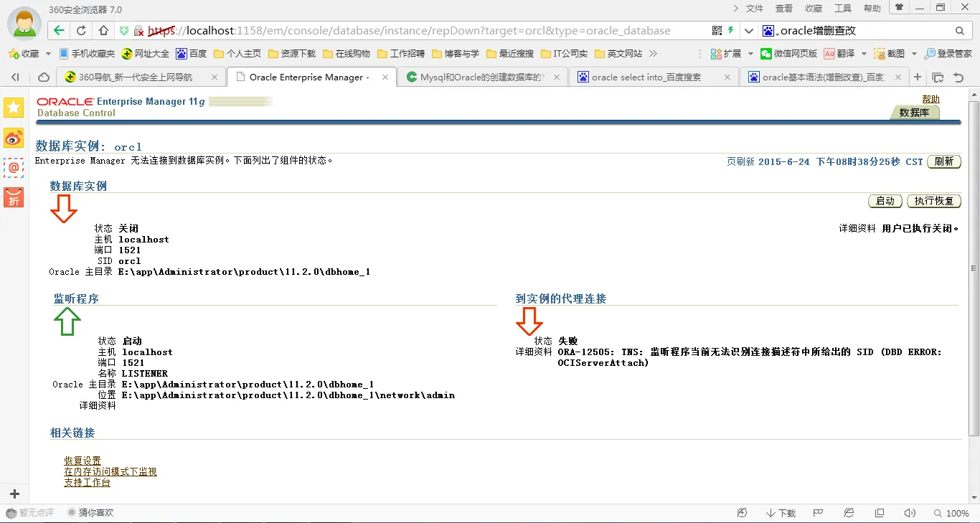Open the 工具 menu
980x523 pixels.
coord(843,9)
